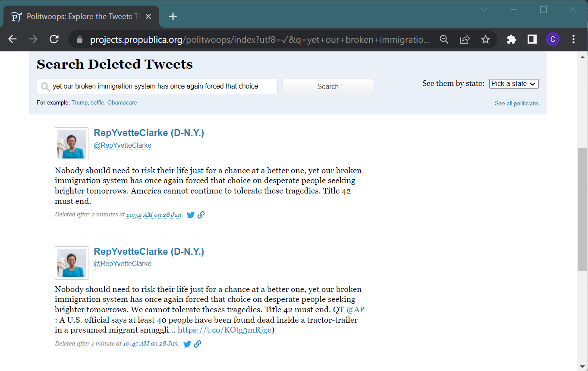Open the 10:52 AM on 28 Jun timestamp
The height and width of the screenshot is (371, 588).
[x=154, y=215]
